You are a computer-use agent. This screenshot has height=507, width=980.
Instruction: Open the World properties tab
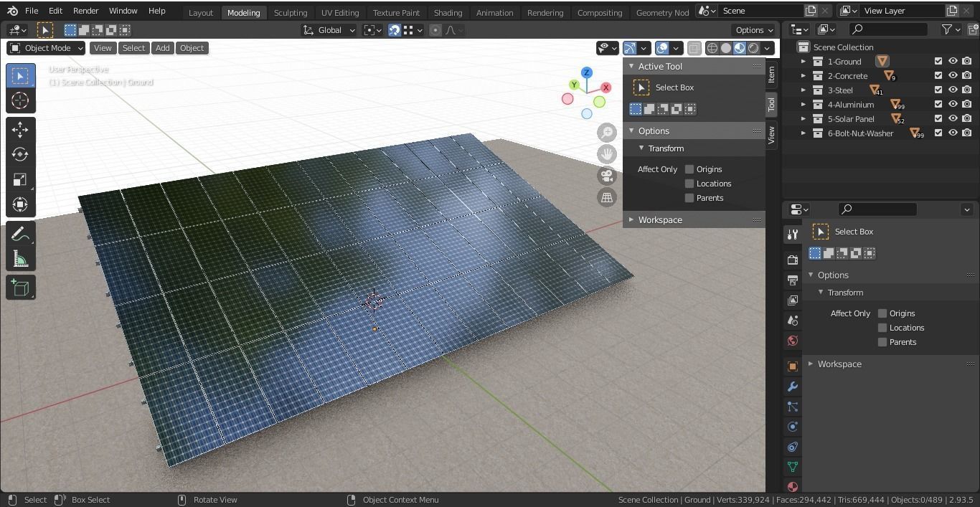click(793, 340)
